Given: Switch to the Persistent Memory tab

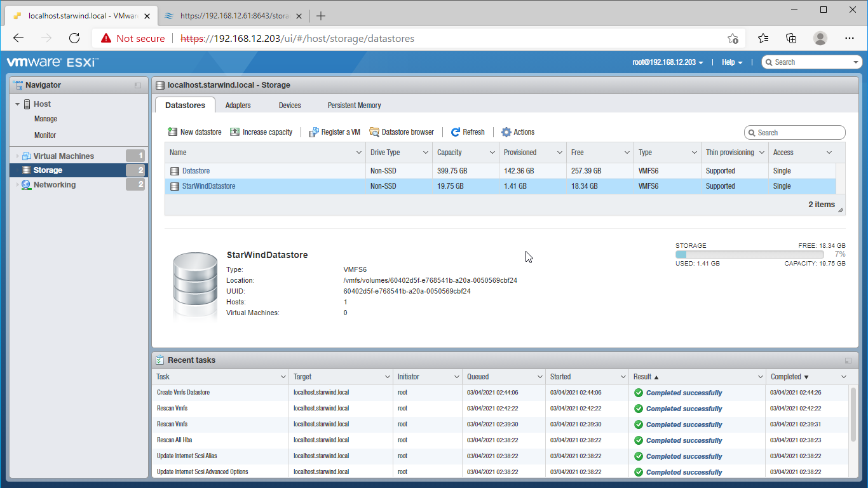Looking at the screenshot, I should click(x=354, y=105).
